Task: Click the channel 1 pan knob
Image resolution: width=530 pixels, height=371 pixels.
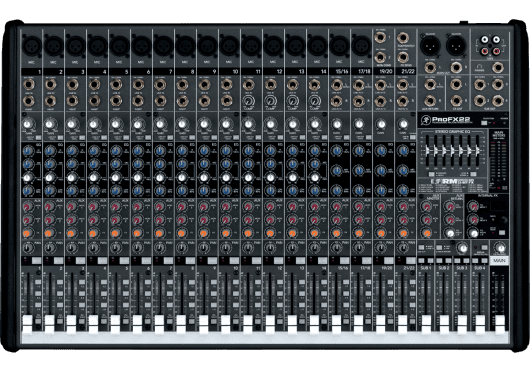Action: pos(28,248)
